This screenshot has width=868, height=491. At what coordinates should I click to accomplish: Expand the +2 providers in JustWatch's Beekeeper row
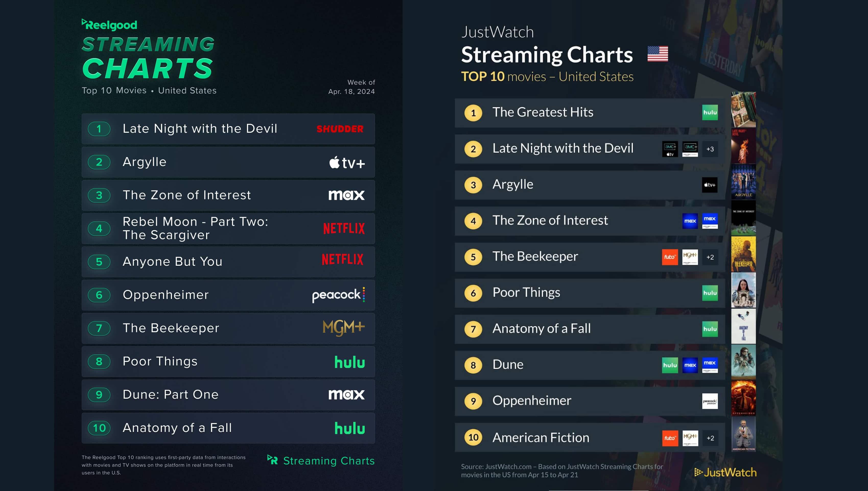pyautogui.click(x=710, y=257)
